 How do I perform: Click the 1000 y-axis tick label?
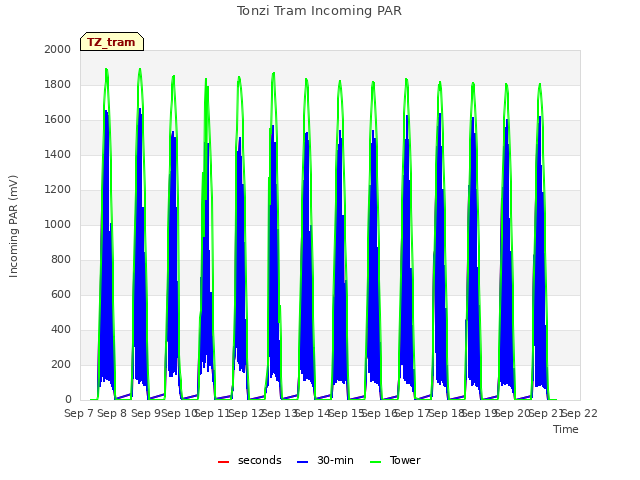(x=58, y=224)
